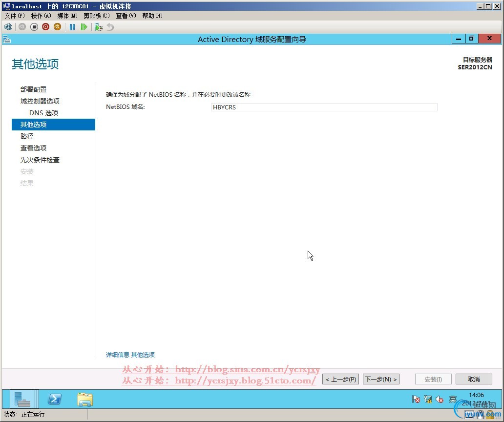This screenshot has width=504, height=422.
Task: Close the AD wizard window
Action: pos(489,39)
